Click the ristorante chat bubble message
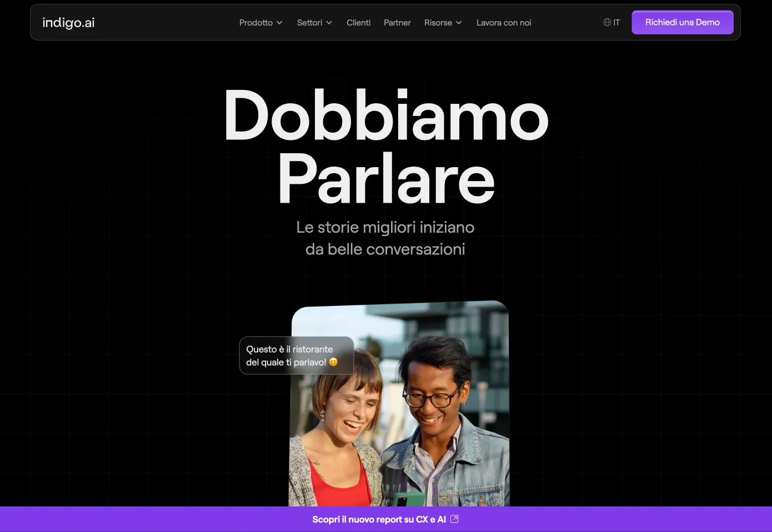Image resolution: width=772 pixels, height=532 pixels. click(295, 355)
